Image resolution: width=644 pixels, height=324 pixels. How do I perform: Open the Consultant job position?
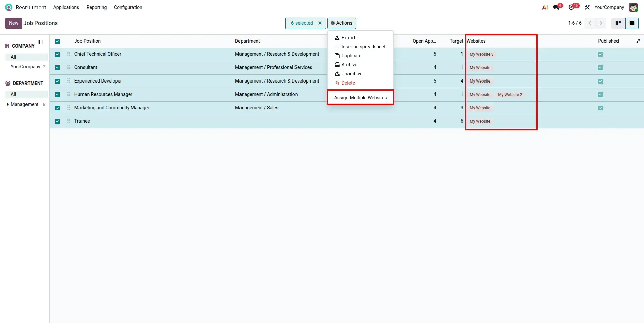(x=86, y=67)
